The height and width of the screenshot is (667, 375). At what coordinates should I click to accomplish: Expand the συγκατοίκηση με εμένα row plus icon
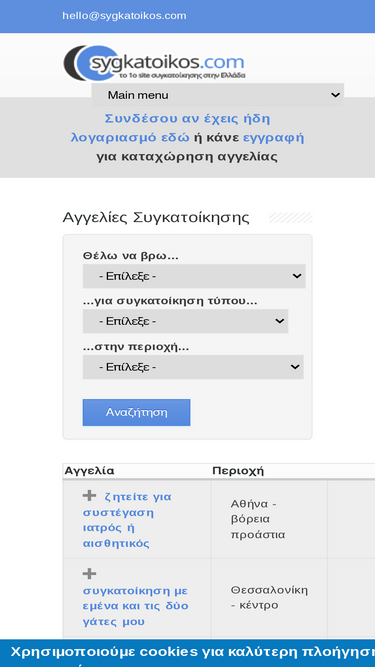point(89,574)
